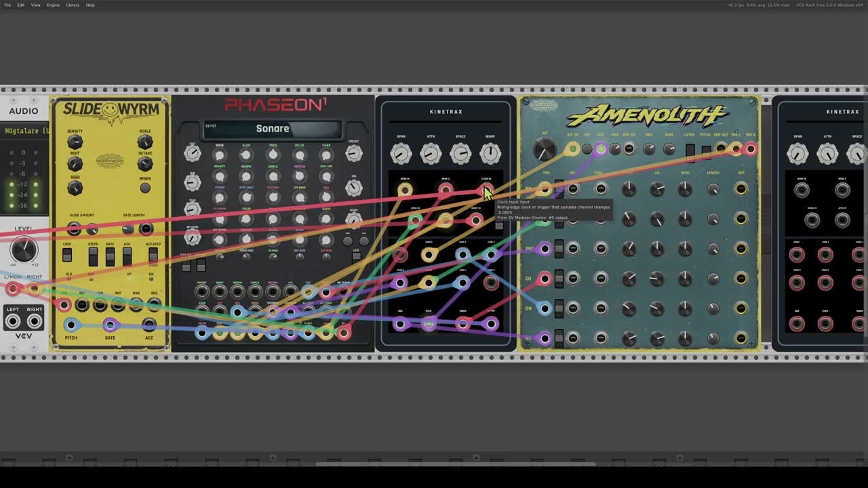Click the Amenolith ENV OUT jack
Screen dimensions: 868x488
tap(721, 149)
